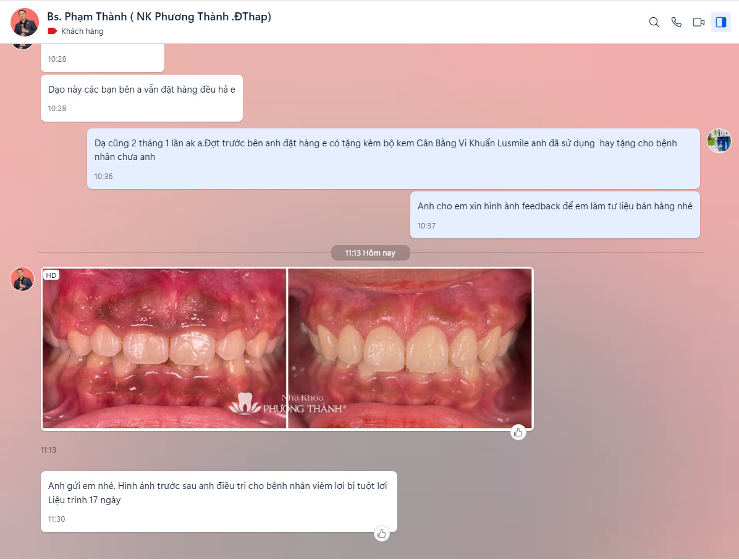The height and width of the screenshot is (560, 739).
Task: Click the Khách hàng label text
Action: click(82, 31)
